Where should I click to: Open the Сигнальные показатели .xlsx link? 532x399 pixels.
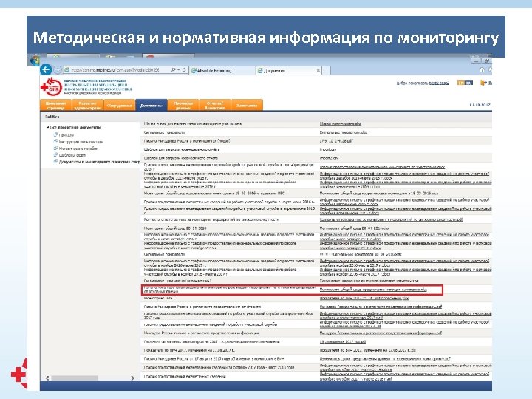[x=344, y=132]
